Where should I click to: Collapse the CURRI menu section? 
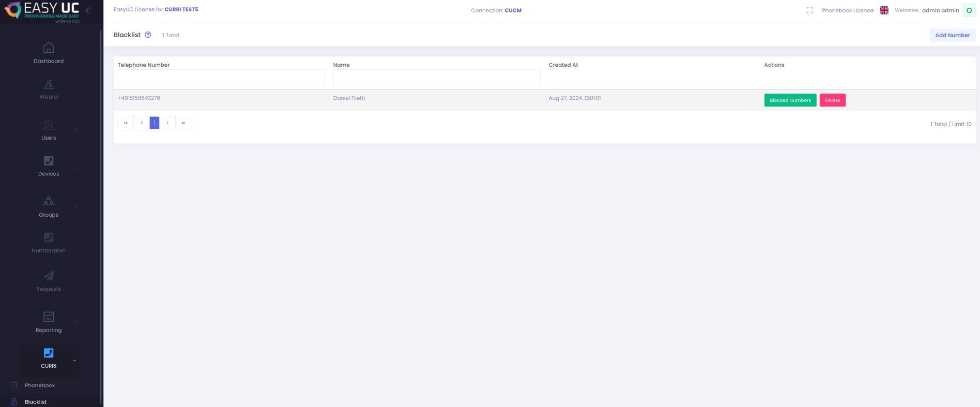coord(74,360)
